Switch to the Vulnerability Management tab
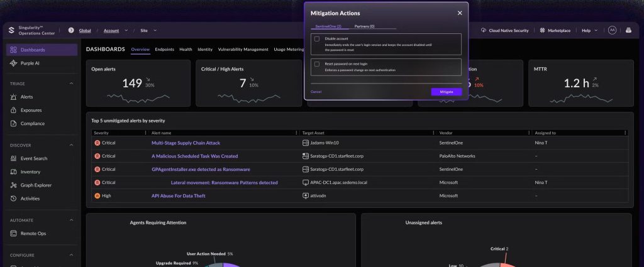Screen dimensions: 644x267 [243, 49]
